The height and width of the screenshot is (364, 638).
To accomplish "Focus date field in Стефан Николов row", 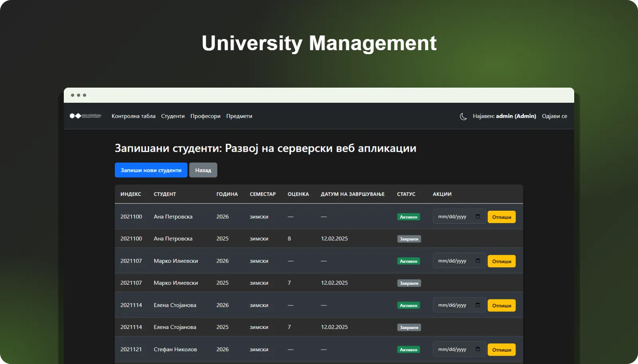I will 459,349.
